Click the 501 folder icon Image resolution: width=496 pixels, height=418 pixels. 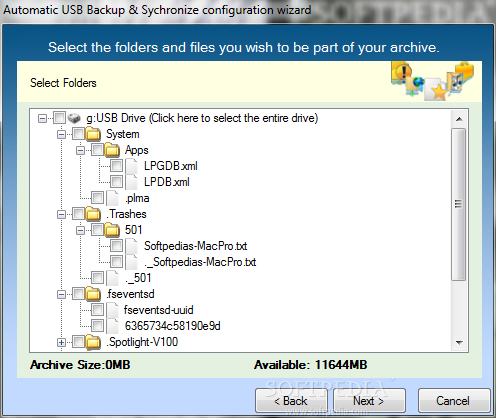point(112,230)
